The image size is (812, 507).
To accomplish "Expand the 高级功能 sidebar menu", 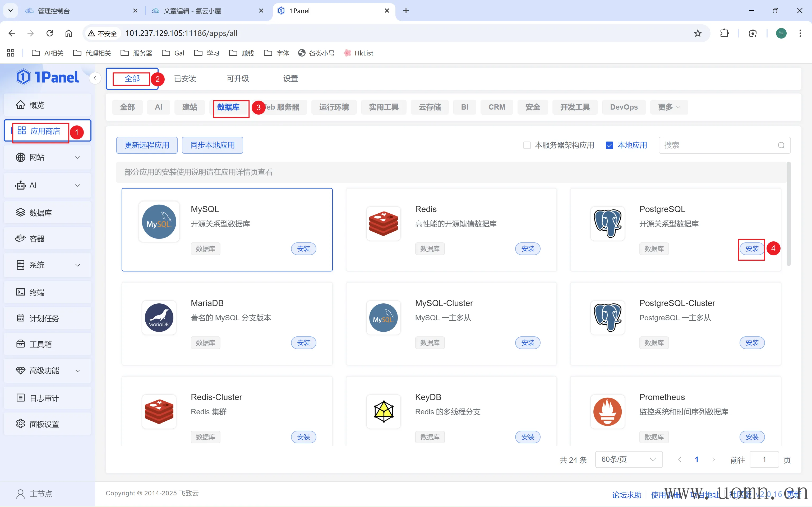I will [x=77, y=370].
